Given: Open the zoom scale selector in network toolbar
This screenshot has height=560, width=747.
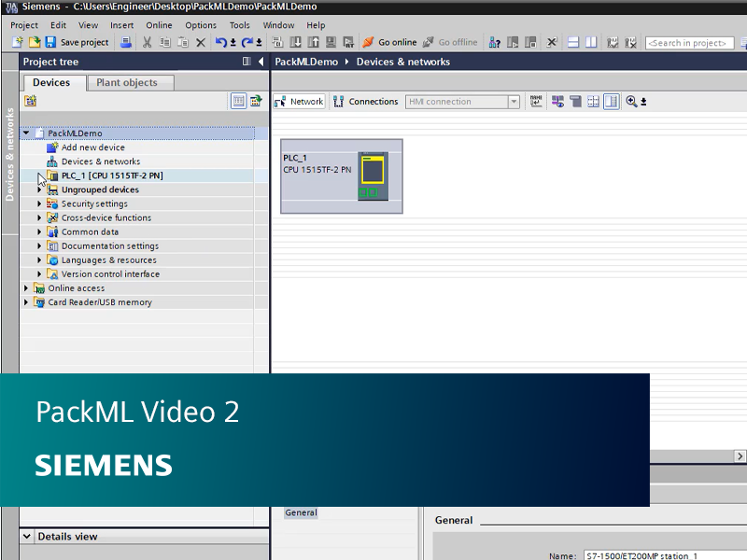Looking at the screenshot, I should coord(644,101).
